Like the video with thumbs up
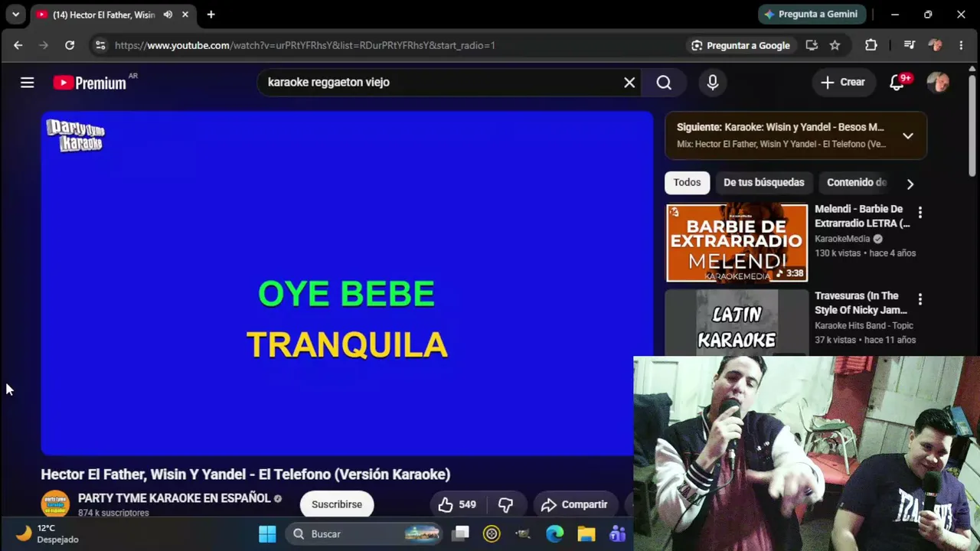Image resolution: width=980 pixels, height=551 pixels. [458, 504]
